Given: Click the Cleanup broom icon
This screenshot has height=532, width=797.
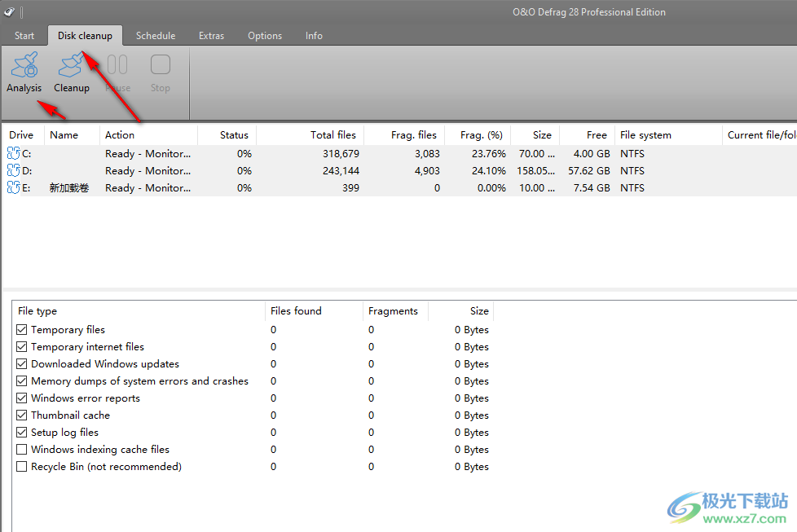Looking at the screenshot, I should [72, 66].
